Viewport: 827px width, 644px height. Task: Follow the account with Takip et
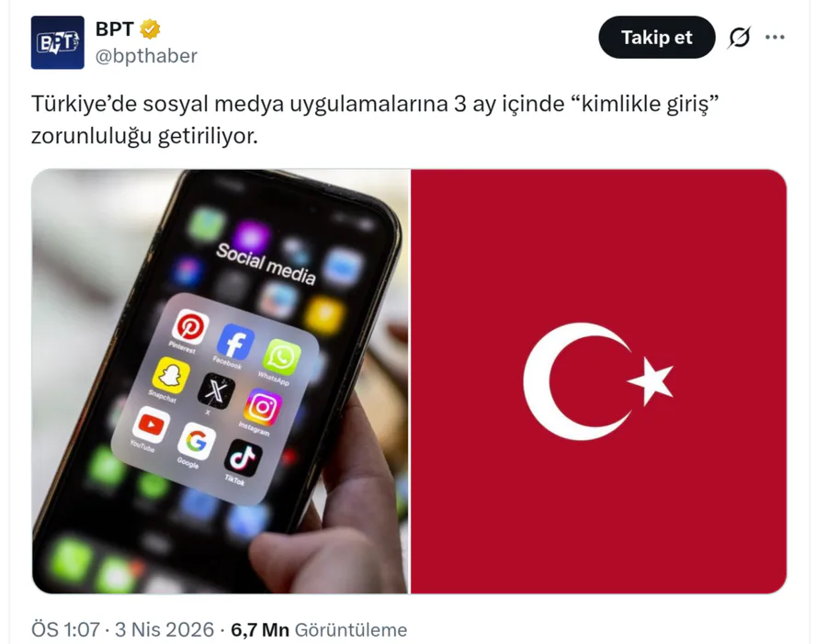tap(657, 38)
